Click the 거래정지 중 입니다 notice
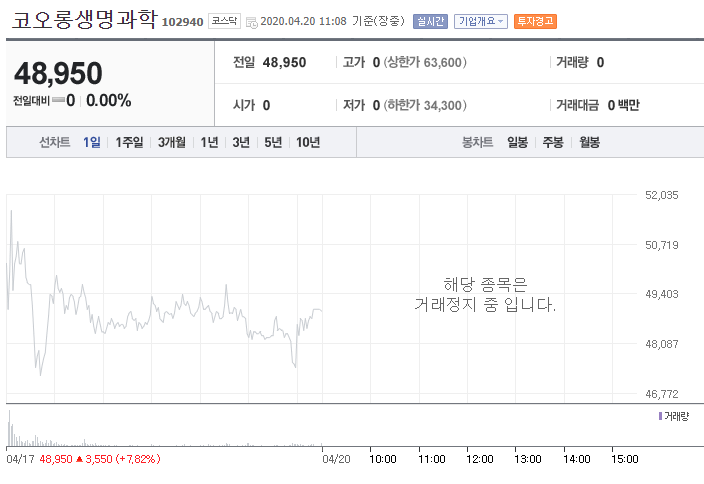 point(485,295)
